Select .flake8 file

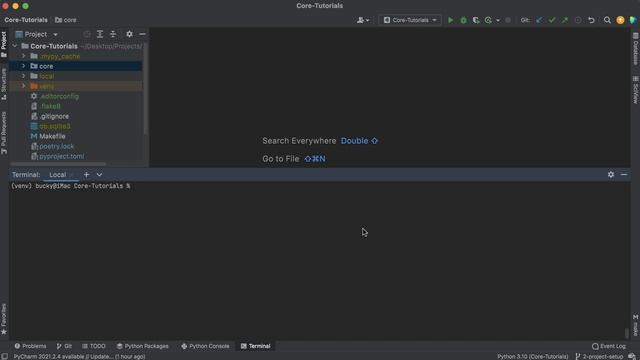[x=50, y=106]
